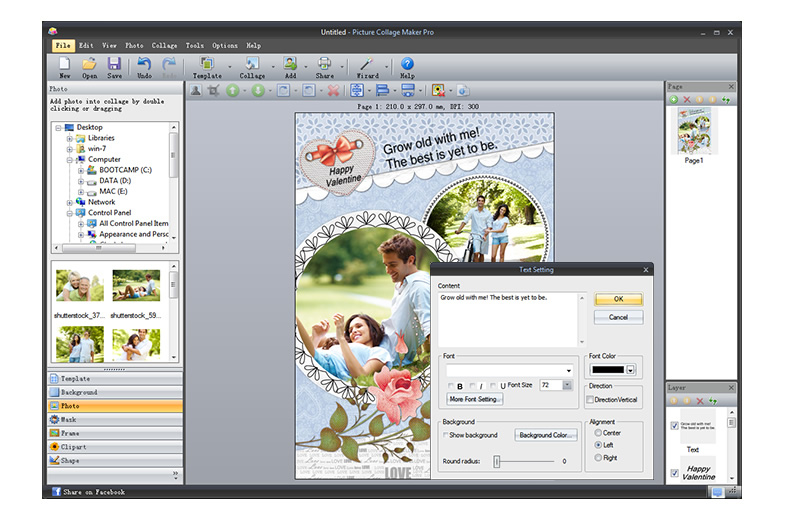
Task: Switch to the Clipart panel
Action: point(115,447)
